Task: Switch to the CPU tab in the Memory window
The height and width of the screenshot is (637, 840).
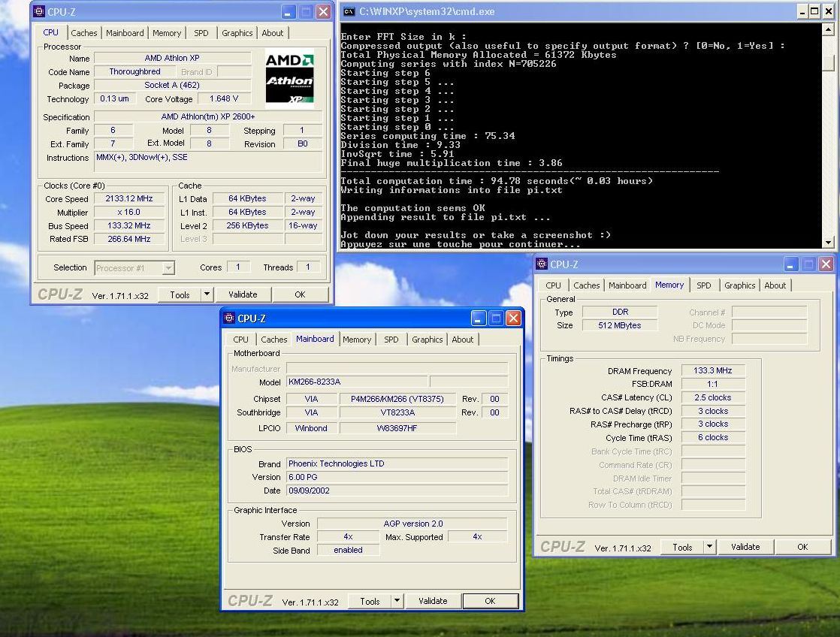Action: [x=554, y=285]
